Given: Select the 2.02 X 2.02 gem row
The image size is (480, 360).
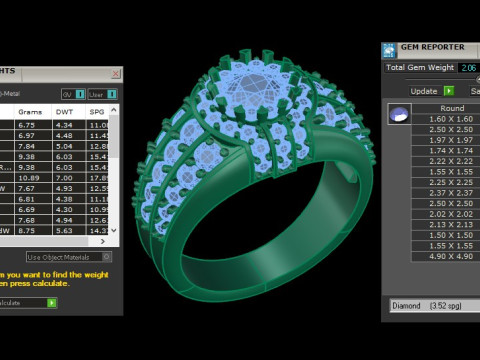Looking at the screenshot, I should [446, 214].
